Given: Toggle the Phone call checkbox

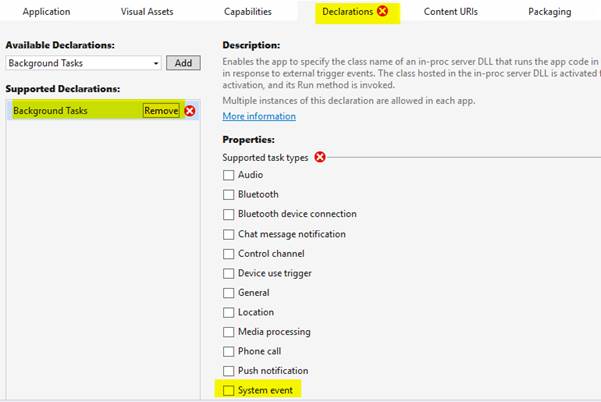Looking at the screenshot, I should [x=229, y=351].
